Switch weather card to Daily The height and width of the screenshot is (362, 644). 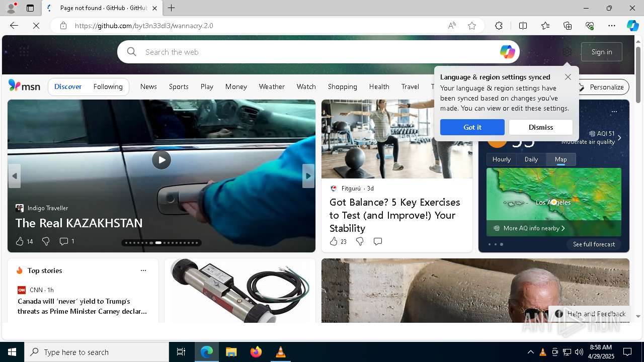point(531,159)
